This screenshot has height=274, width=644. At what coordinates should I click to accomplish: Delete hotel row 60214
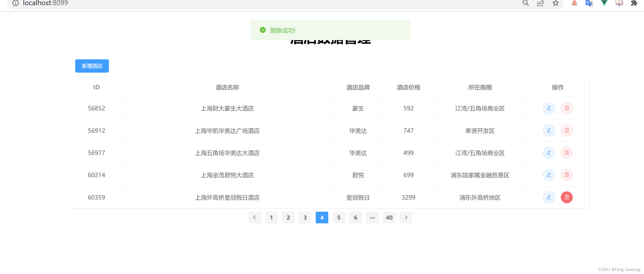tap(566, 175)
